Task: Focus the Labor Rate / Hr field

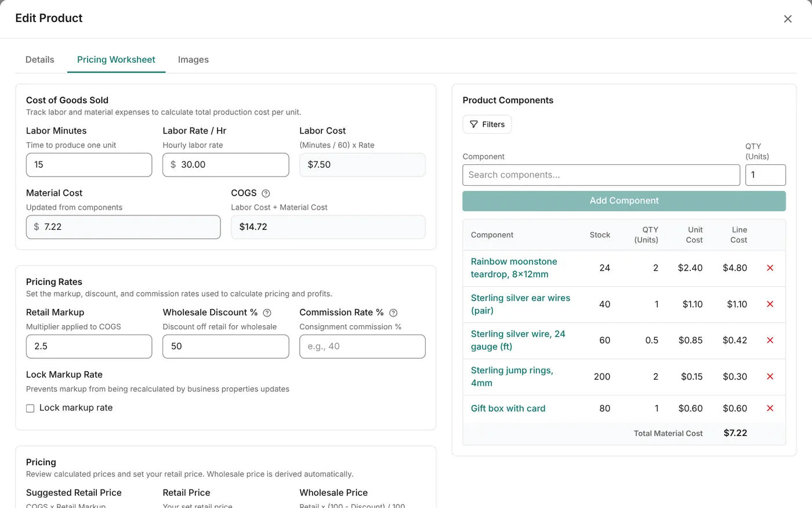Action: 226,165
